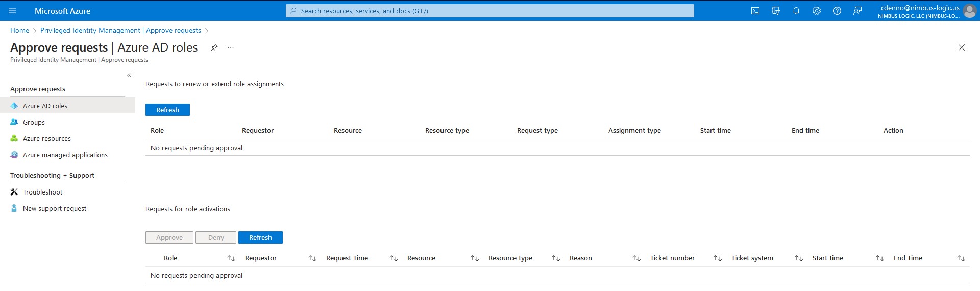The image size is (980, 291).
Task: Go to the Home breadcrumb
Action: coord(19,30)
